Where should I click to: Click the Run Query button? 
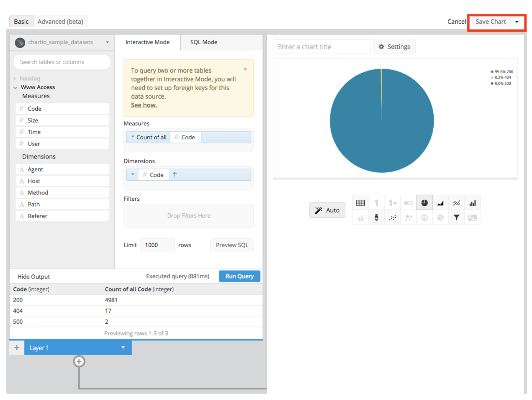tap(239, 276)
